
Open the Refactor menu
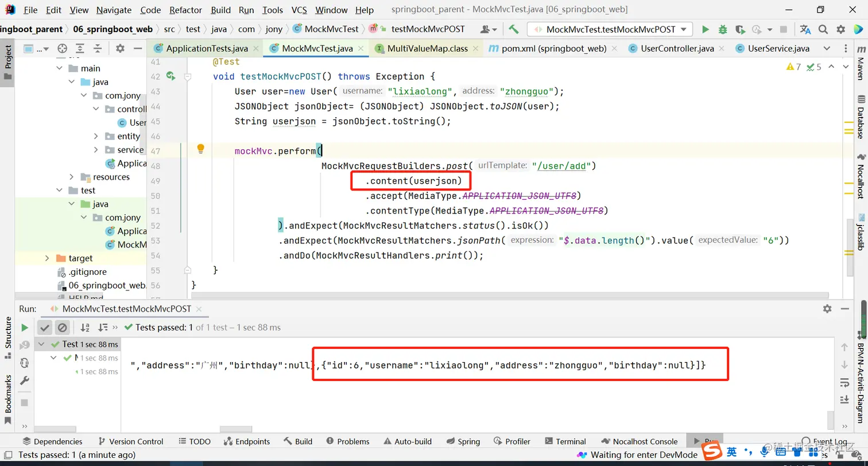pyautogui.click(x=186, y=10)
